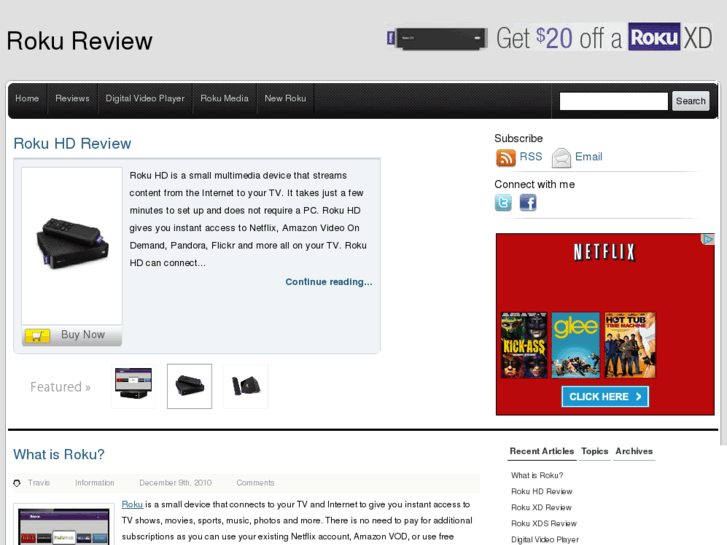This screenshot has height=545, width=727.
Task: Select the New Roku menu item
Action: point(285,98)
